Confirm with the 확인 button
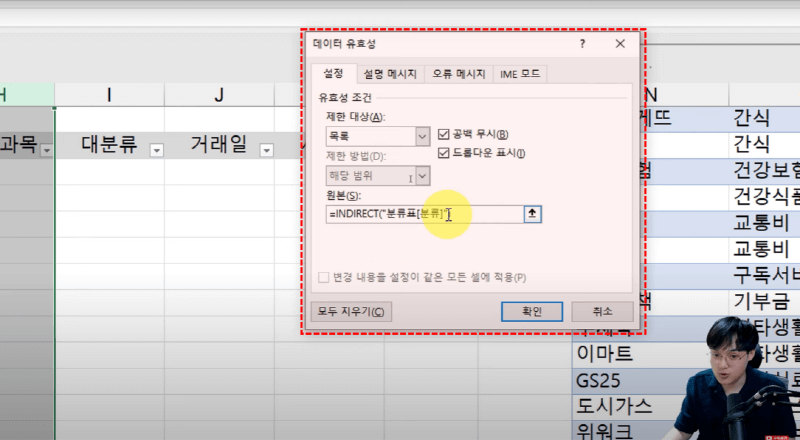Viewport: 800px width, 440px height. [532, 311]
